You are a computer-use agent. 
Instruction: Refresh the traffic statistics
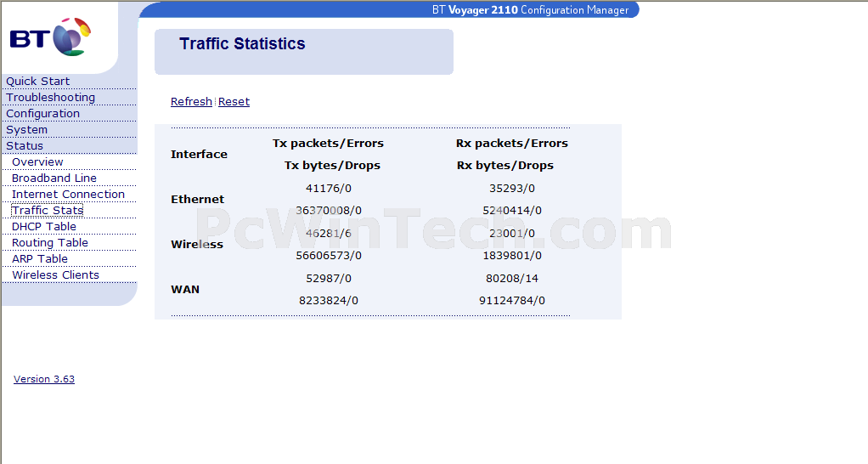[x=191, y=102]
